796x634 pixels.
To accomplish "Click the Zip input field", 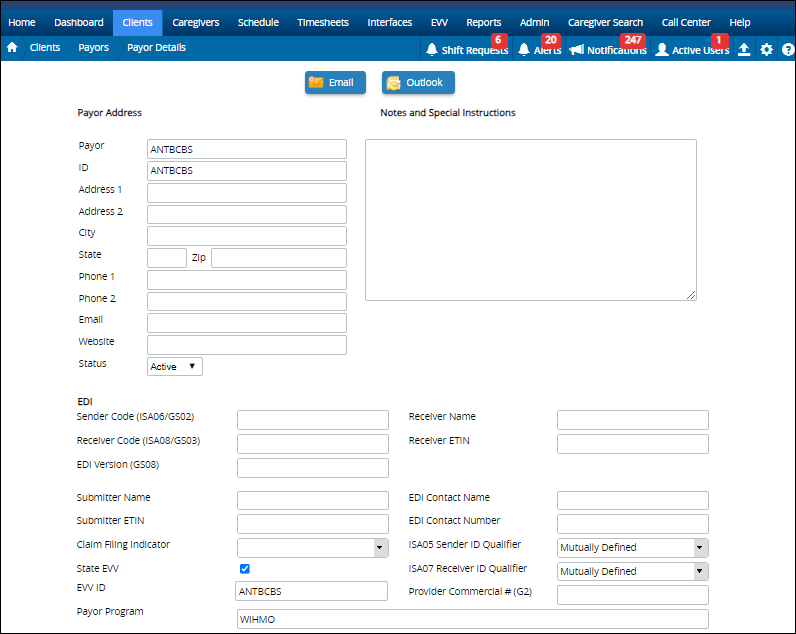I will 279,258.
